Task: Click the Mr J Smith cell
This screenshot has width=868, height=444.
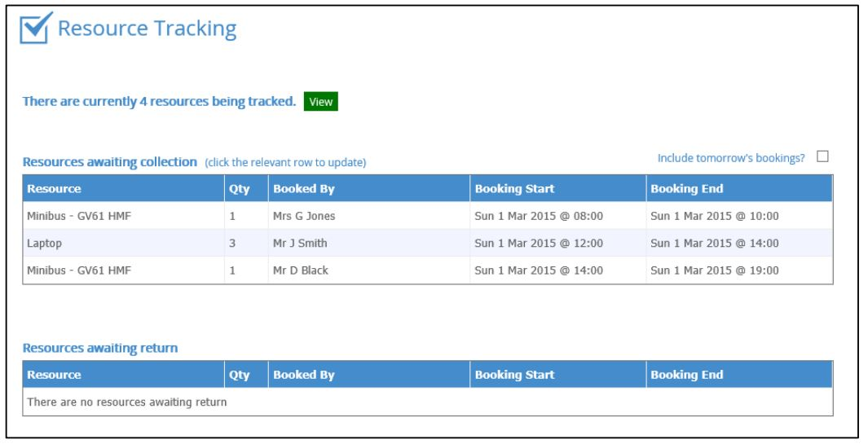Action: (369, 243)
